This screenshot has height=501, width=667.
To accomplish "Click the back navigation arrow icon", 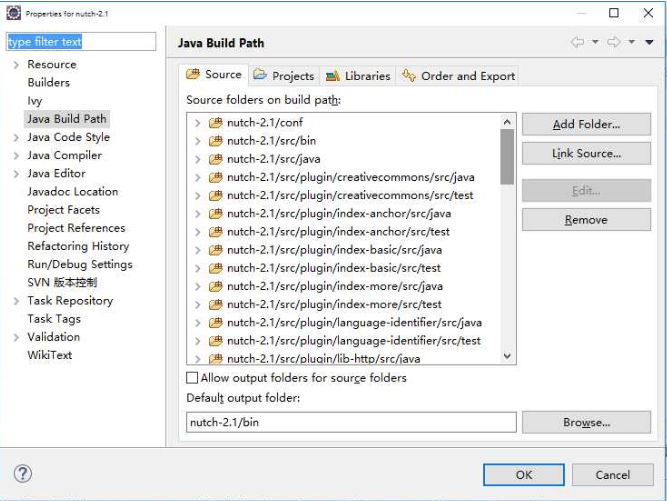I will pyautogui.click(x=577, y=42).
